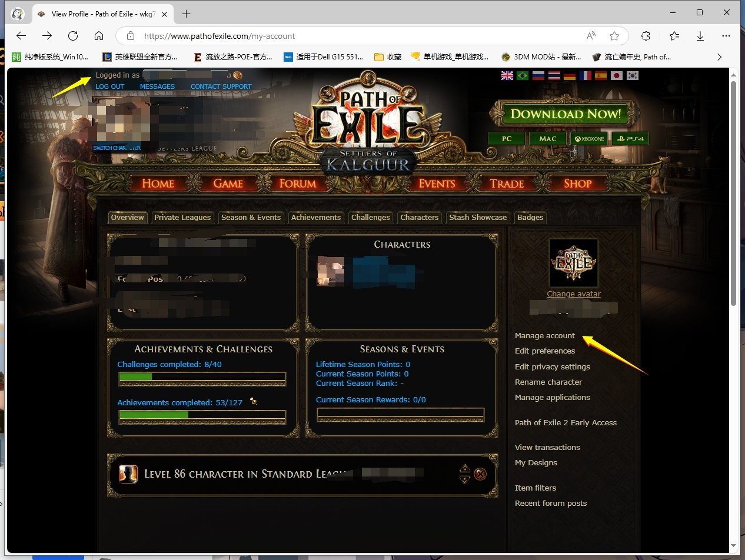Open the favorites list icon
Image resolution: width=745 pixels, height=560 pixels.
674,36
